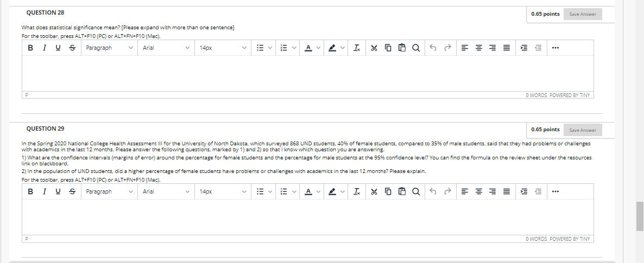This screenshot has height=263, width=644.
Task: Expand numbered list style options in Question 28
Action: 294,48
